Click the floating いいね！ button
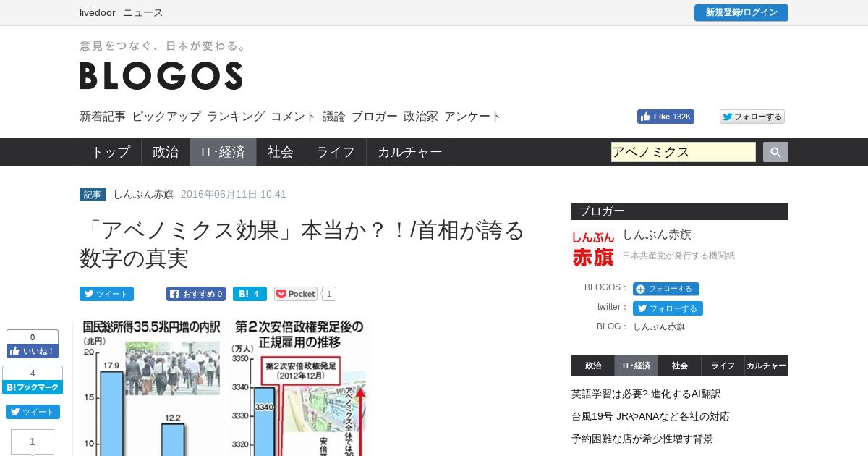 [33, 351]
